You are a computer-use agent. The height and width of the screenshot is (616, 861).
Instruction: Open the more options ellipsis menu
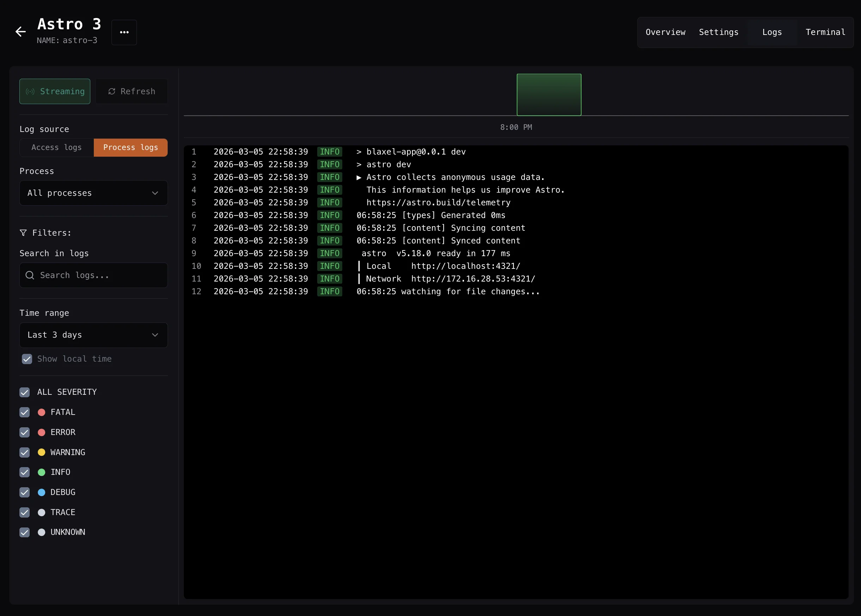pos(124,32)
